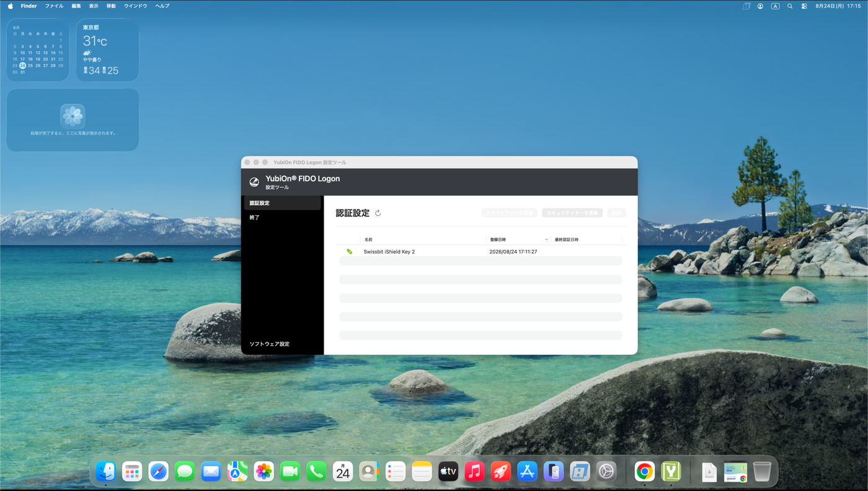Viewport: 868px width, 491px height.
Task: Click the green key icon beside Swissbit iShield Key 2
Action: pyautogui.click(x=350, y=252)
